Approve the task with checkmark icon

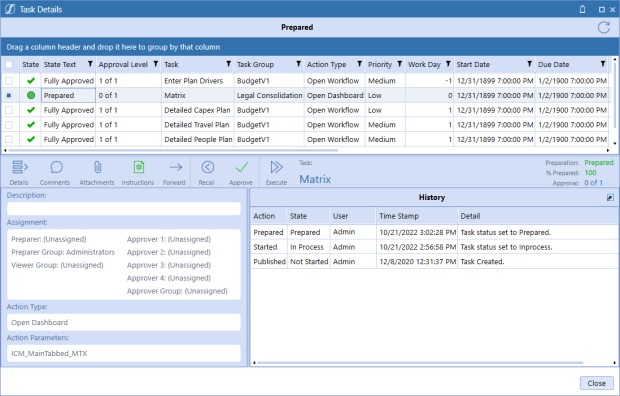241,172
